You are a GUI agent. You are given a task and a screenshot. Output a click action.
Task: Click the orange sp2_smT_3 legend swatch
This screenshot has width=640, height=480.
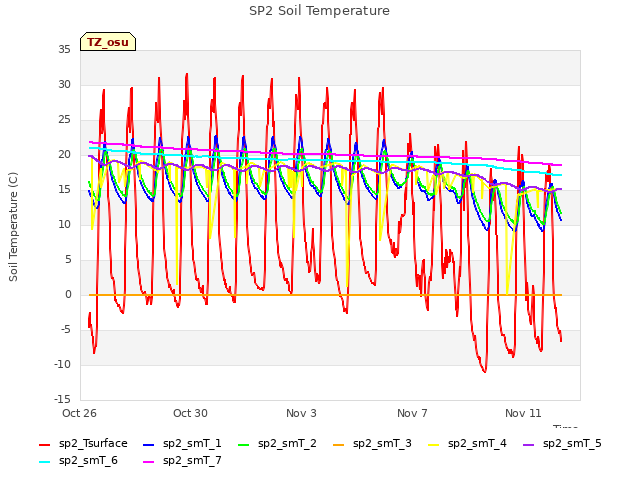[x=339, y=445]
